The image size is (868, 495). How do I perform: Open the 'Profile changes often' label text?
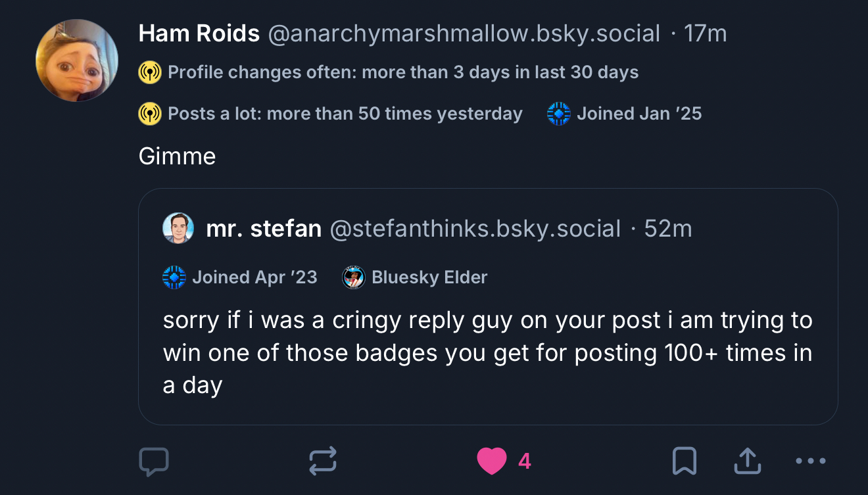coord(403,72)
